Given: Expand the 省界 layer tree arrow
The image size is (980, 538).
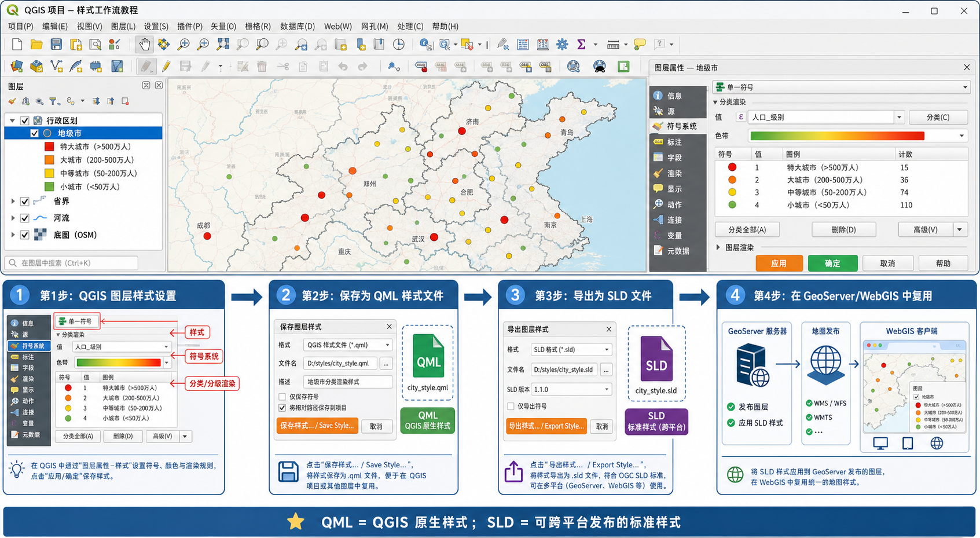Looking at the screenshot, I should 13,202.
